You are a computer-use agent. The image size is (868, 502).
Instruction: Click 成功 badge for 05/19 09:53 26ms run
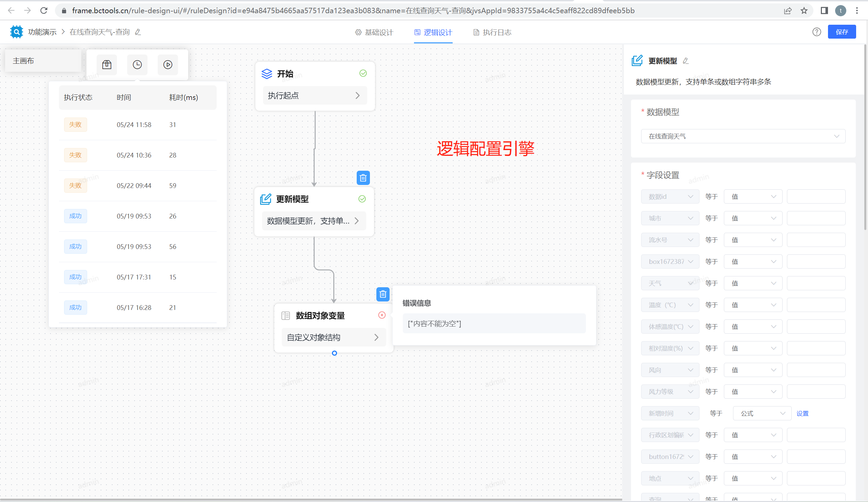(x=75, y=216)
